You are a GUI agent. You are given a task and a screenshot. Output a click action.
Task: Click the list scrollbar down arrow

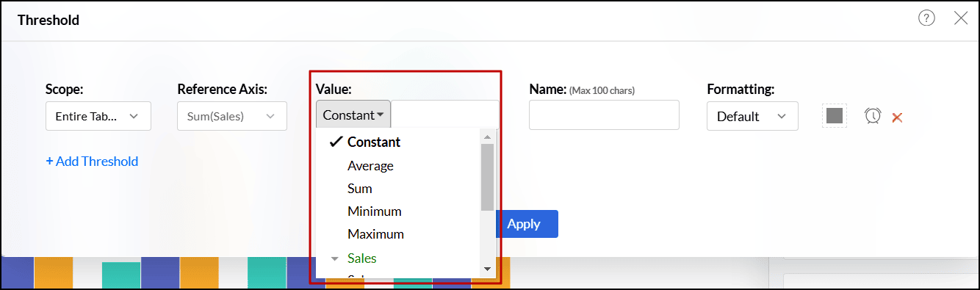coord(487,269)
